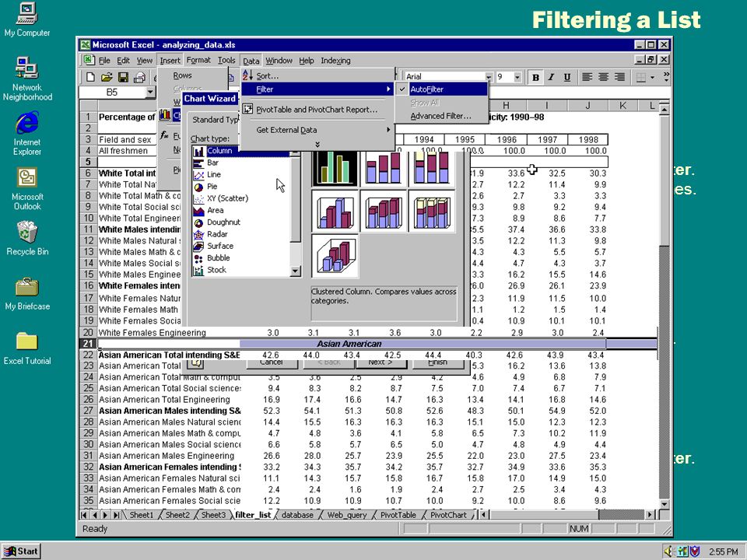Image resolution: width=747 pixels, height=560 pixels.
Task: Center align text in toolbar
Action: tap(603, 77)
